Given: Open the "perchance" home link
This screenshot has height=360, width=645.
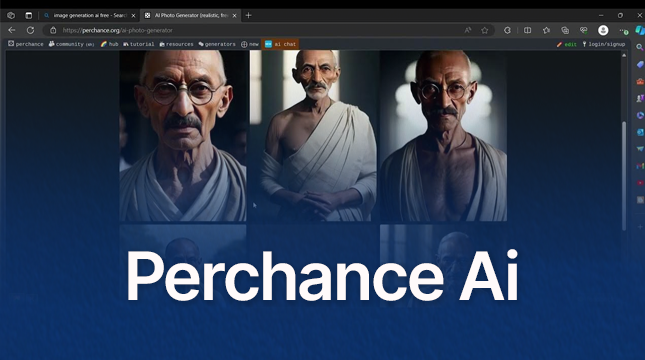Looking at the screenshot, I should 26,44.
